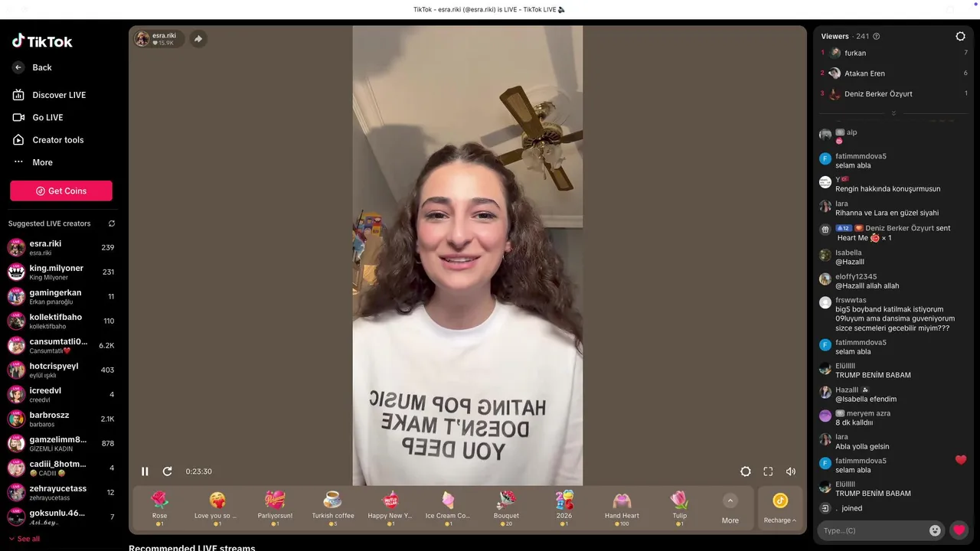Image resolution: width=980 pixels, height=551 pixels.
Task: Expand the top viewers ranking list
Action: (893, 113)
